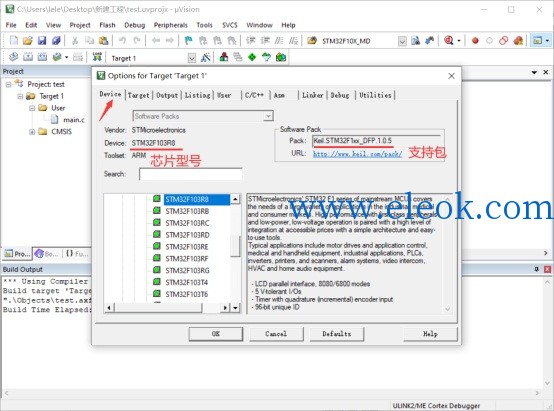Switch to the Debug options tab
The image size is (554, 411).
coord(340,95)
